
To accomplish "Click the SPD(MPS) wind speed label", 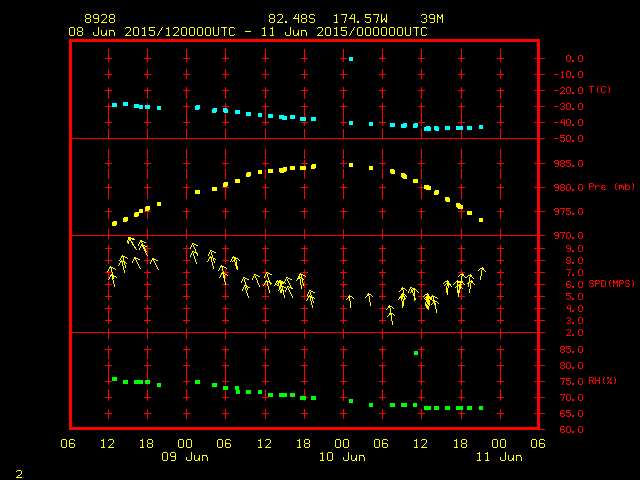I will pyautogui.click(x=612, y=284).
